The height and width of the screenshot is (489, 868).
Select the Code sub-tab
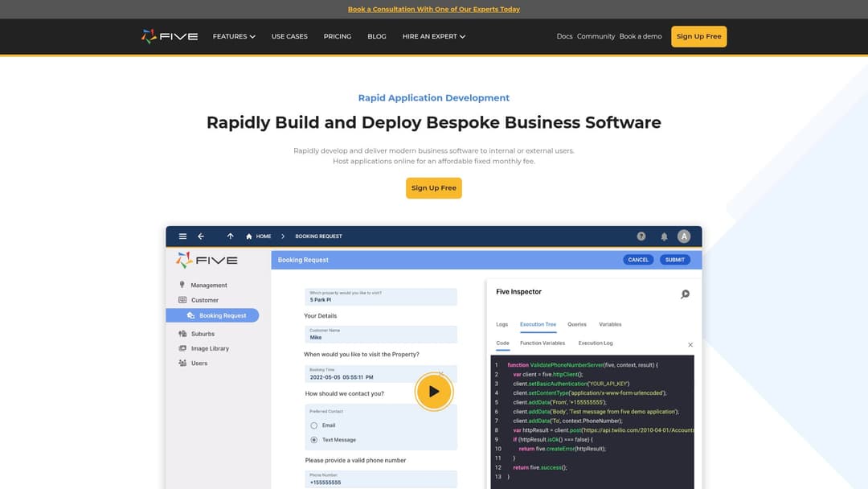[x=502, y=343]
